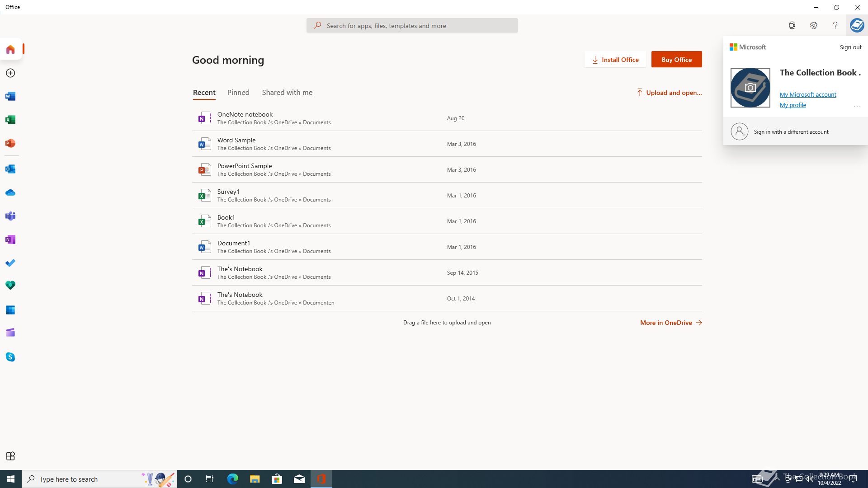Open the Windows Start menu
868x488 pixels.
pyautogui.click(x=11, y=479)
